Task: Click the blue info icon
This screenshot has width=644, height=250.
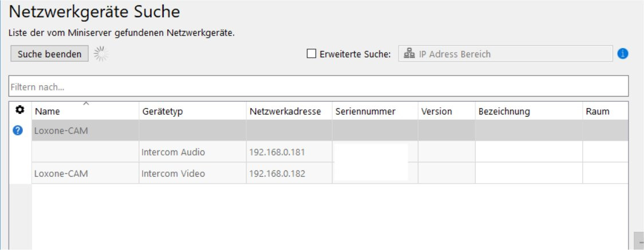Action: 623,54
